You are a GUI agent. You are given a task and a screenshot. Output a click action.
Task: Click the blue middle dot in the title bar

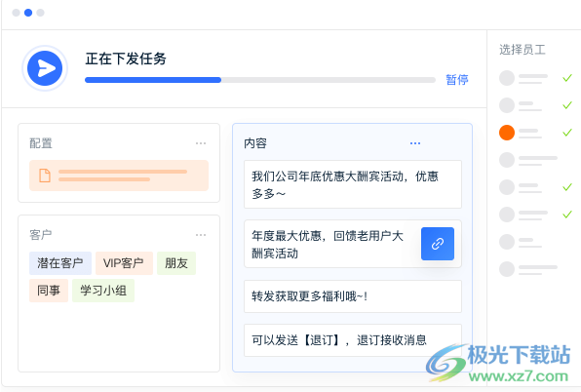tap(28, 13)
